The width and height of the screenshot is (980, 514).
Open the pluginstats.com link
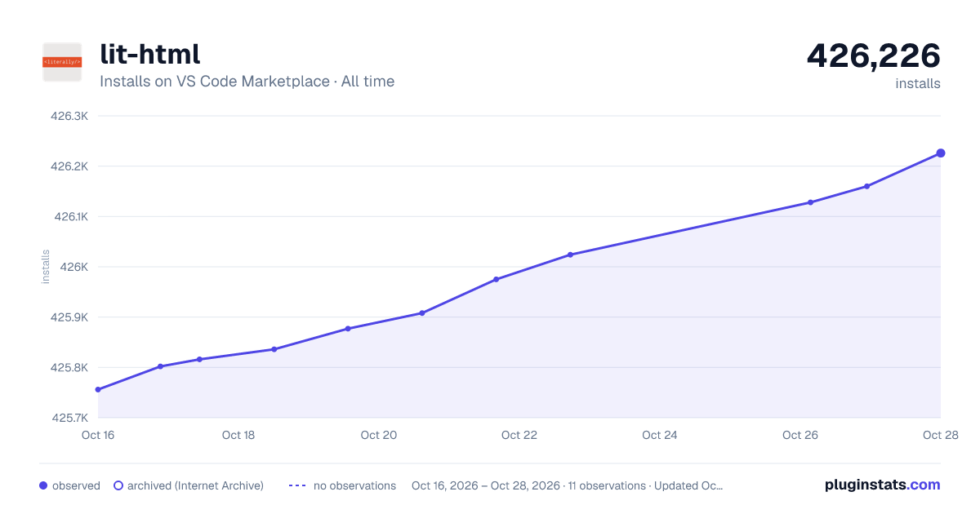(x=882, y=485)
